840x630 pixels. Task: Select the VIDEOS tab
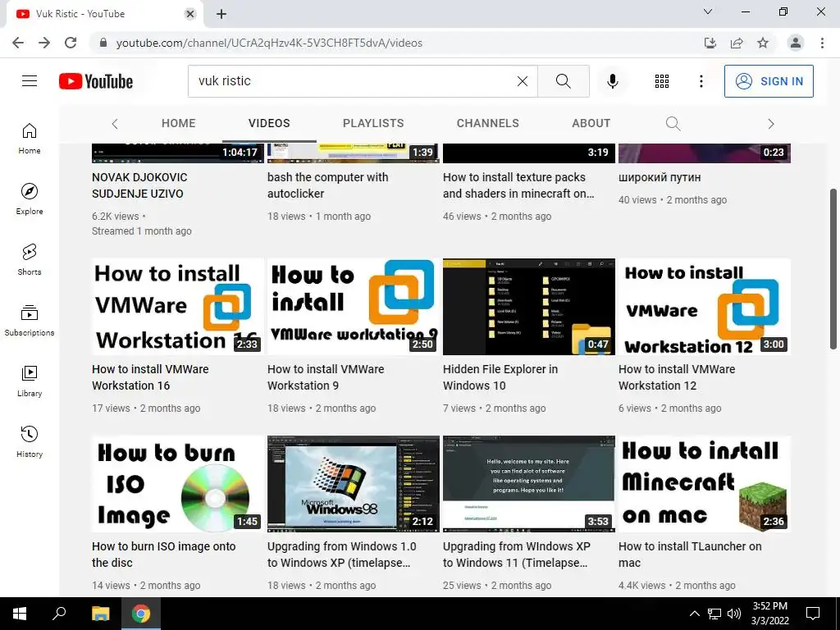(x=269, y=123)
